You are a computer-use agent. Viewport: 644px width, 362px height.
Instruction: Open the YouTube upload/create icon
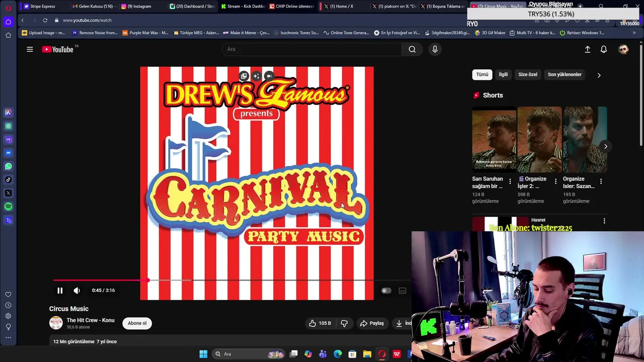[x=587, y=49]
